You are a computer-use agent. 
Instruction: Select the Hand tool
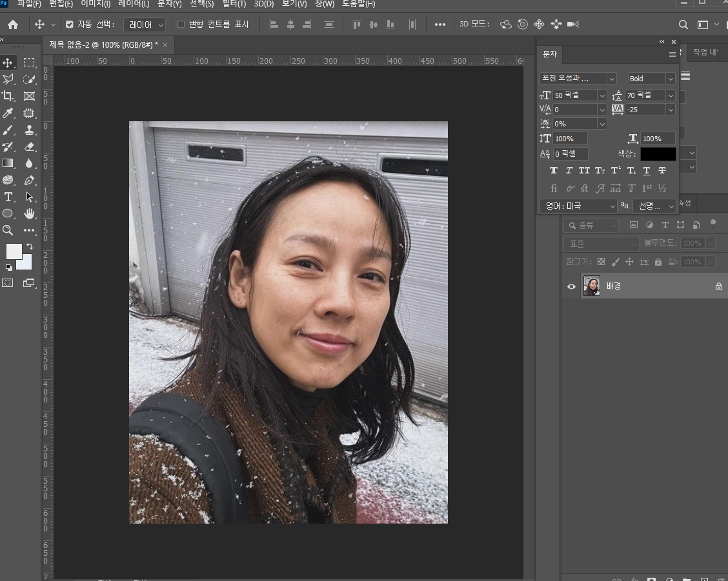tap(29, 213)
